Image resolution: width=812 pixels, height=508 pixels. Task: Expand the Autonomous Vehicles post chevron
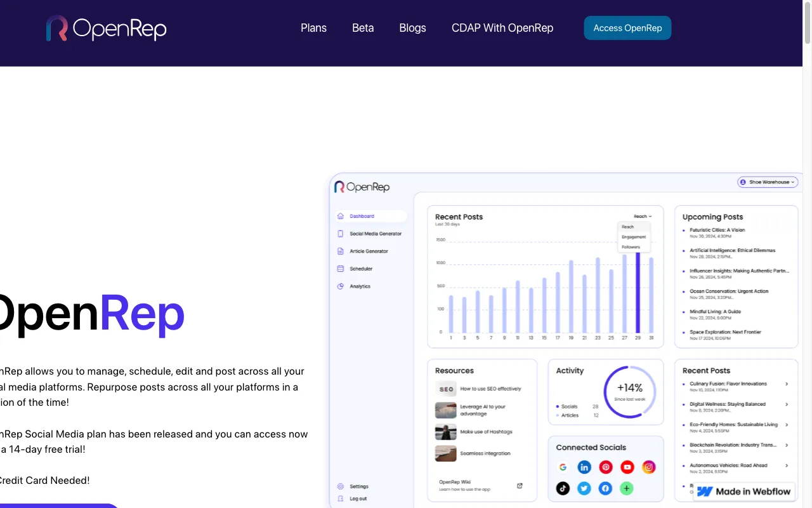pyautogui.click(x=787, y=465)
